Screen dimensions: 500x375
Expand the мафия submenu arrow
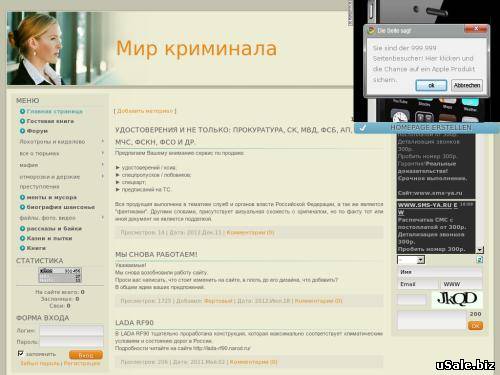[x=102, y=164]
